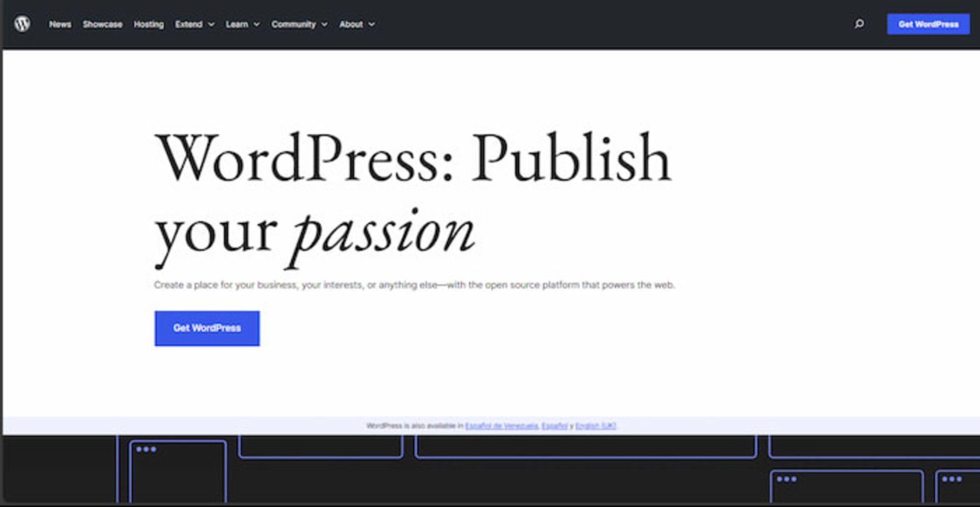Click the Community menu label
The image size is (980, 507).
tap(294, 24)
